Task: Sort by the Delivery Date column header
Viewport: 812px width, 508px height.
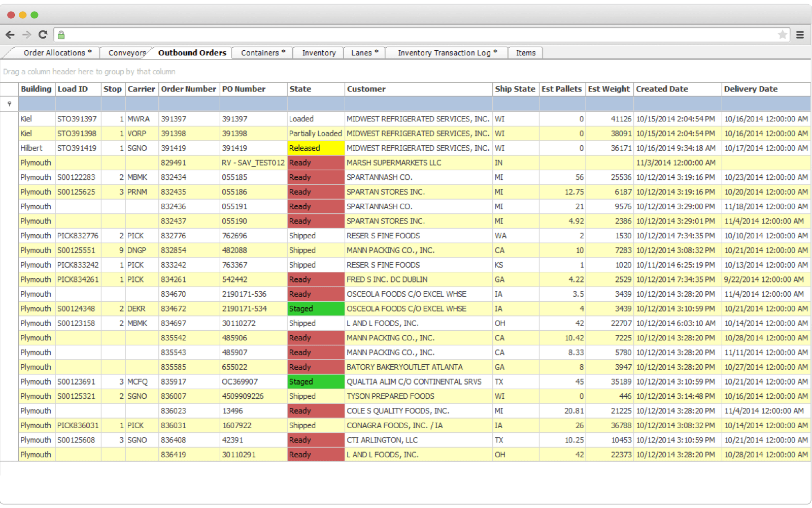Action: [766, 89]
